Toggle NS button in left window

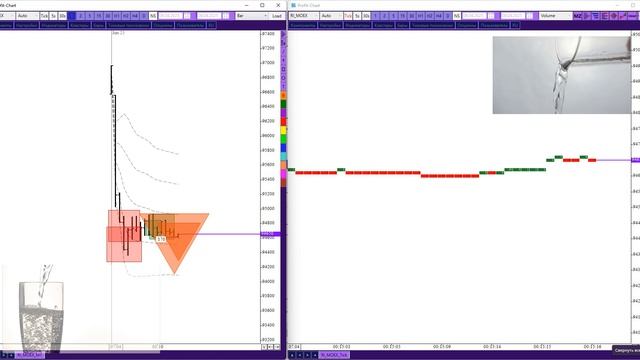coord(153,16)
